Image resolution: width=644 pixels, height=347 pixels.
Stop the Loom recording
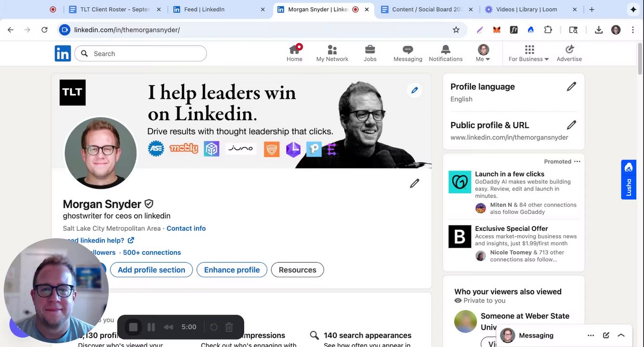[133, 327]
